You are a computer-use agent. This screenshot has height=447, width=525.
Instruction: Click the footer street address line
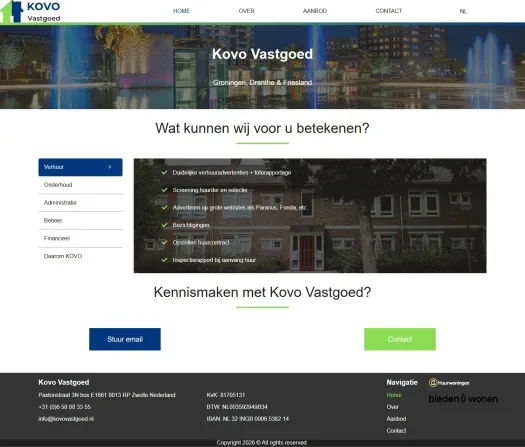click(107, 395)
